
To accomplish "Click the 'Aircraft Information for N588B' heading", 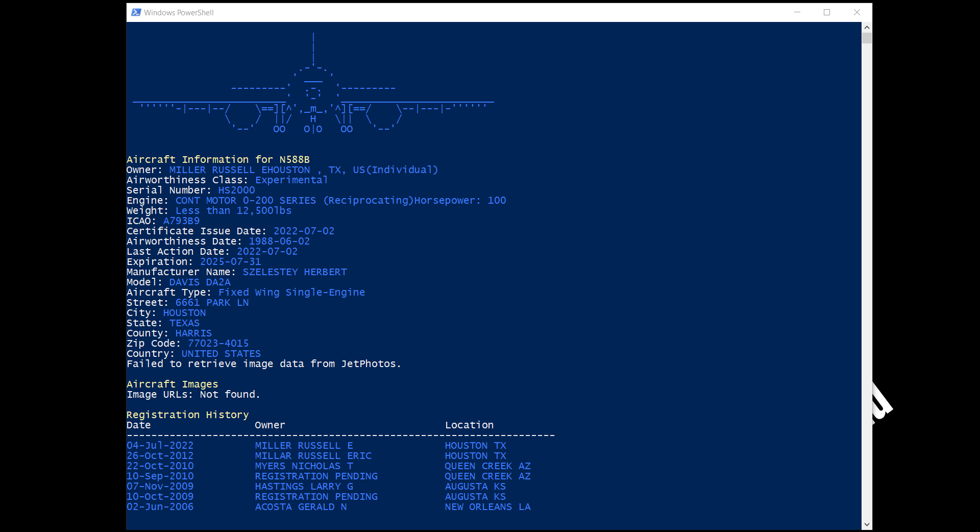I will point(218,160).
